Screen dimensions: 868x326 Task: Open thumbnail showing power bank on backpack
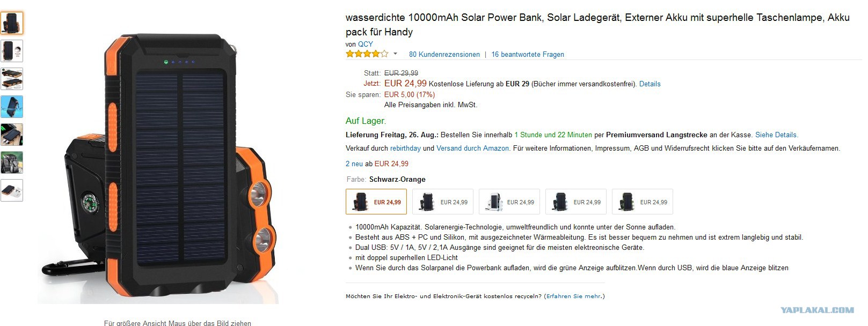coord(12,162)
